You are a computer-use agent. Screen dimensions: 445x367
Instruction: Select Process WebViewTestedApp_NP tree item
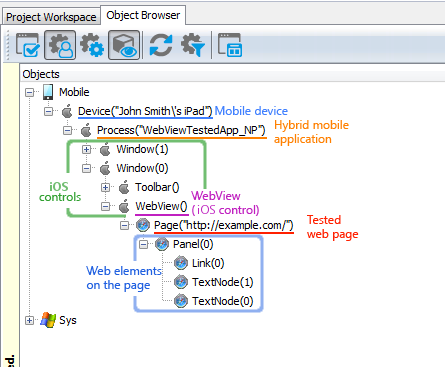point(181,130)
